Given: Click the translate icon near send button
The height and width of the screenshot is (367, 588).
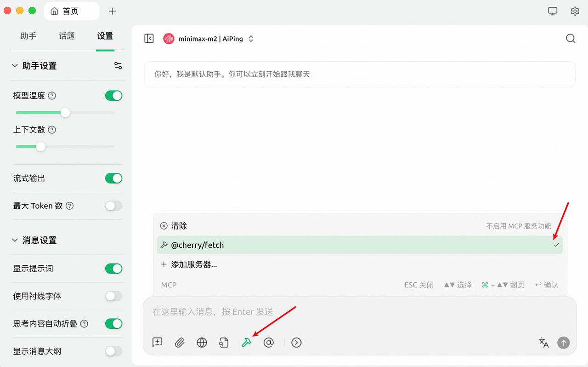Looking at the screenshot, I should (543, 342).
